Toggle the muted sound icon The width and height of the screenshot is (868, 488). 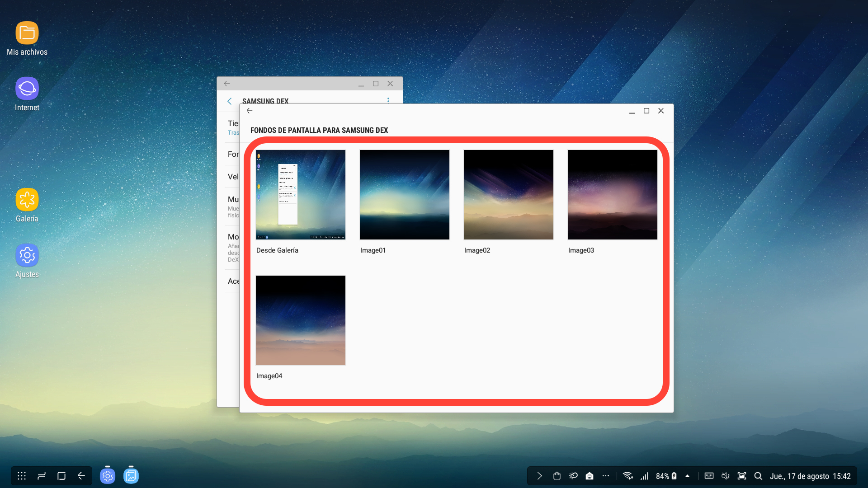pos(725,476)
